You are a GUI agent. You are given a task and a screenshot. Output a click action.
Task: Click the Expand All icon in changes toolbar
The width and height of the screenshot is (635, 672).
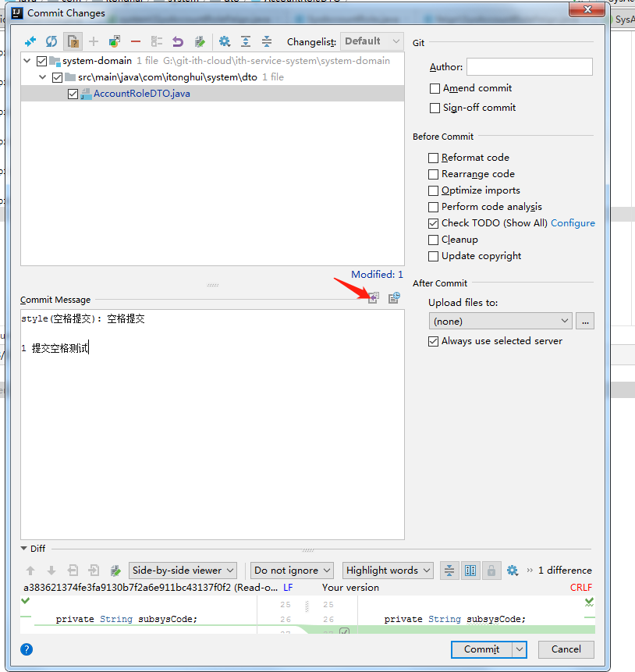(x=246, y=41)
